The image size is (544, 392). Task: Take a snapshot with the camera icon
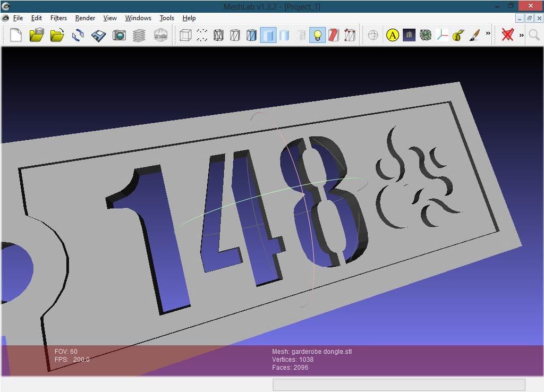[x=119, y=36]
